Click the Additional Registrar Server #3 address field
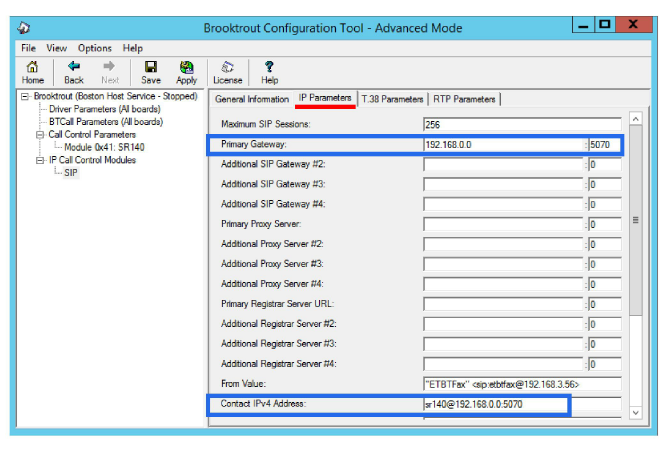This screenshot has height=454, width=667. (504, 344)
